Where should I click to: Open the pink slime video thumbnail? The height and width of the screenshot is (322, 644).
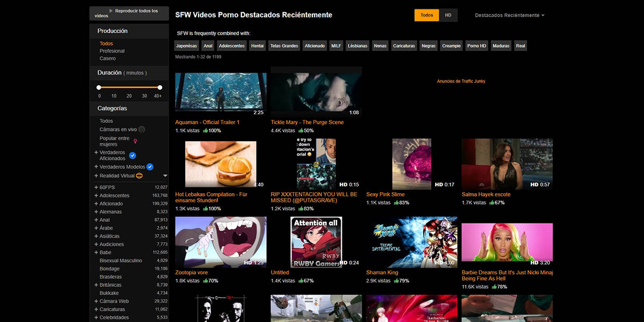[412, 164]
